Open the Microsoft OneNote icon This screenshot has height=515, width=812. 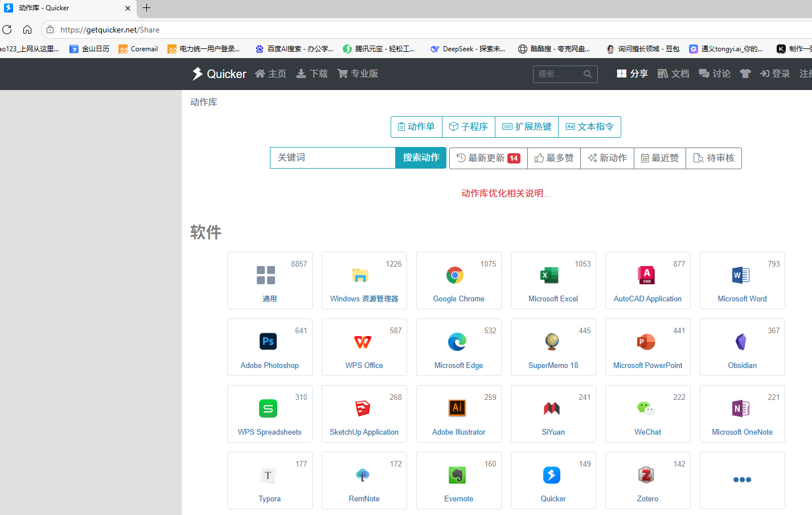[741, 408]
